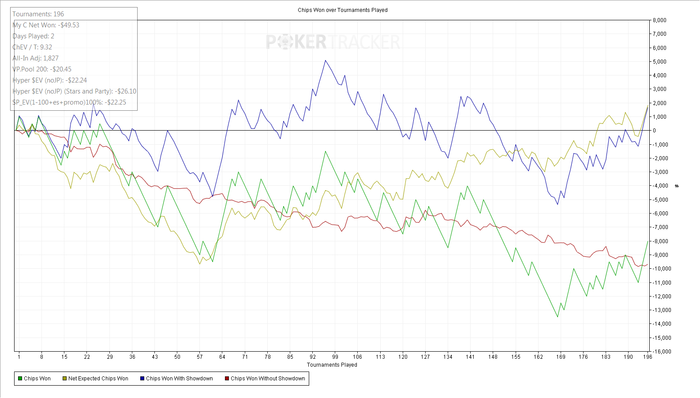The width and height of the screenshot is (700, 398).
Task: Click the '57' x-axis tick label
Action: pos(200,357)
